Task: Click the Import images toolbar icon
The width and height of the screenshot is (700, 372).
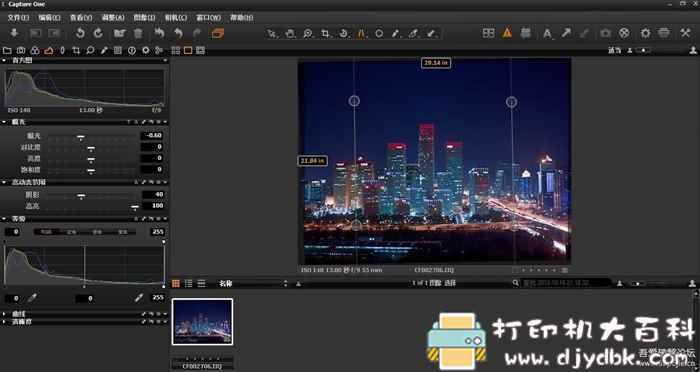Action: point(14,33)
